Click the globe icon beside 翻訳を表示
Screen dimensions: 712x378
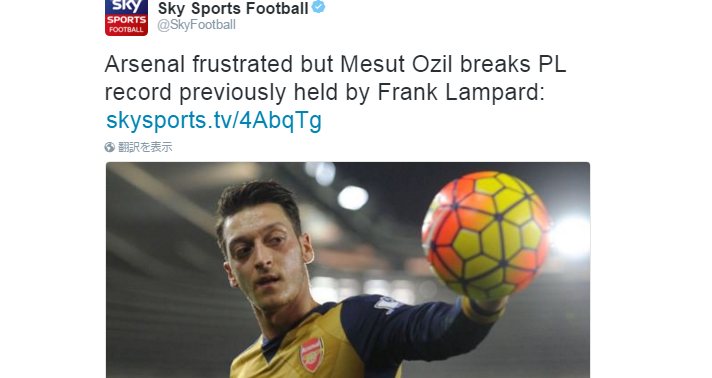(109, 147)
